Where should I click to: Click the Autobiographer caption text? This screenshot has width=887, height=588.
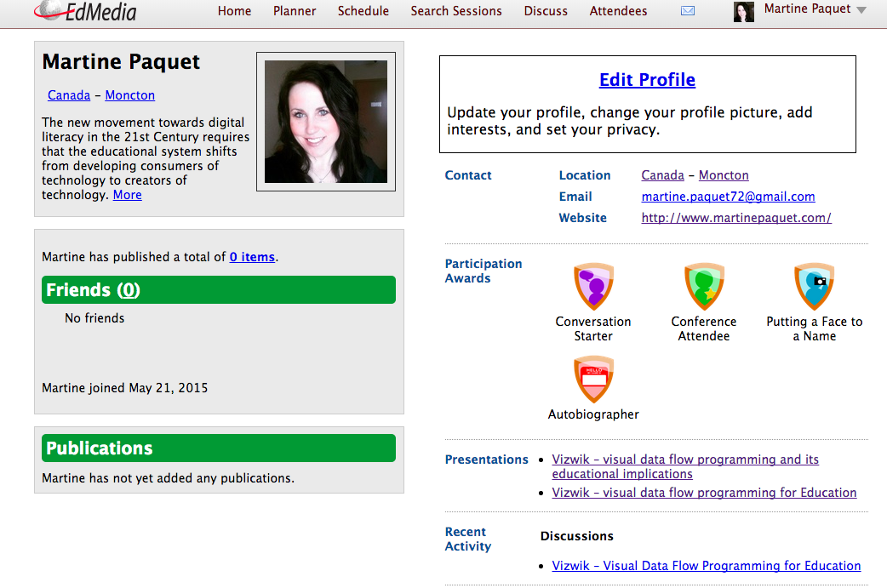593,414
